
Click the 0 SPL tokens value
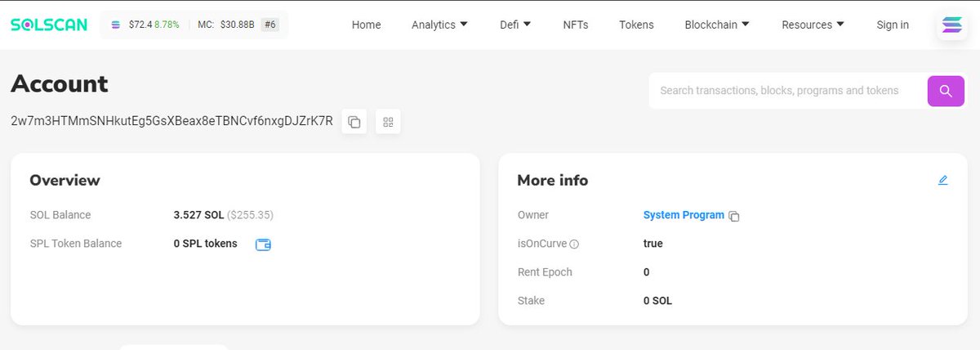tap(205, 244)
